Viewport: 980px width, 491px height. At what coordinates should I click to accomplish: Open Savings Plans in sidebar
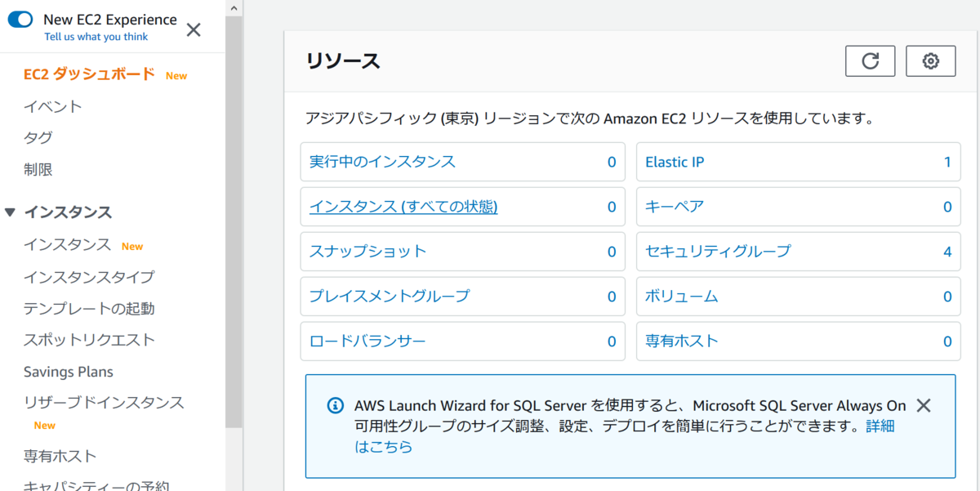pyautogui.click(x=69, y=372)
